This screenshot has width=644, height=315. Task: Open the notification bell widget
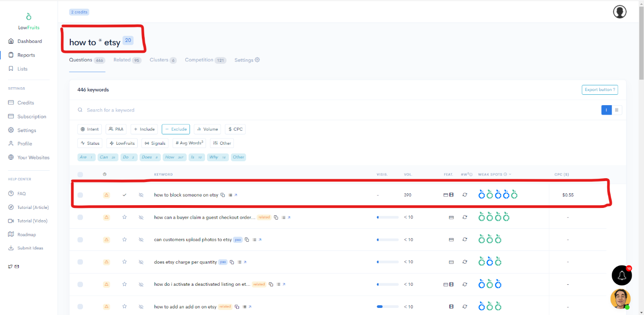621,275
